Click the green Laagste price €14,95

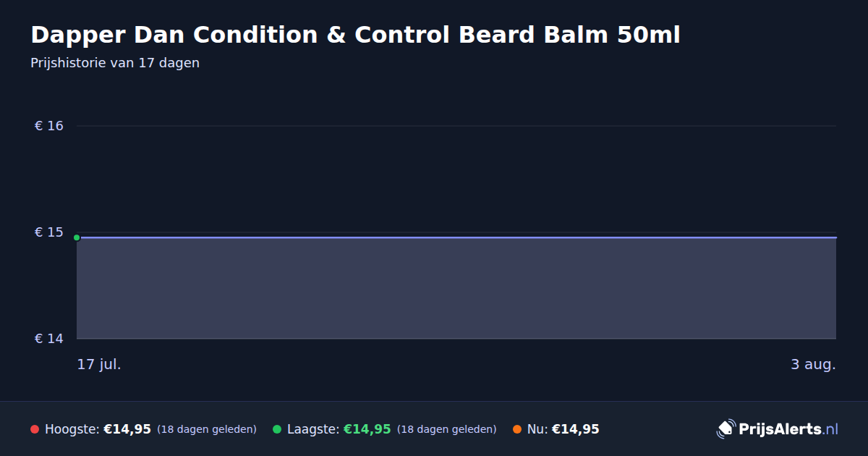(367, 429)
